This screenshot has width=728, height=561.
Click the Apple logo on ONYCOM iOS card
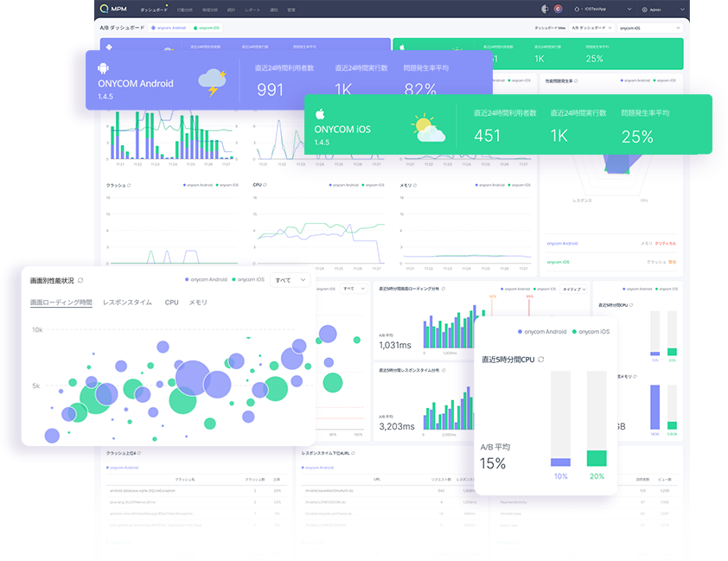click(320, 114)
